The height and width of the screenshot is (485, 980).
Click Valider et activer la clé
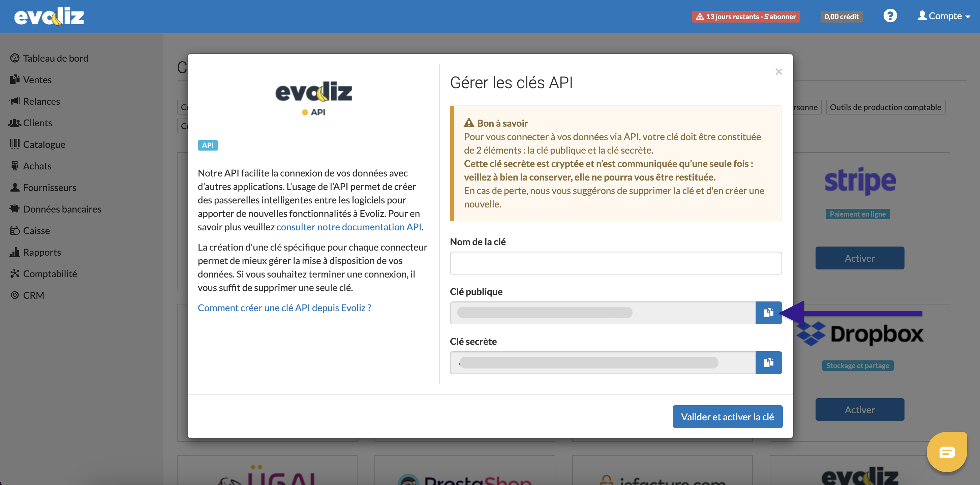tap(727, 417)
